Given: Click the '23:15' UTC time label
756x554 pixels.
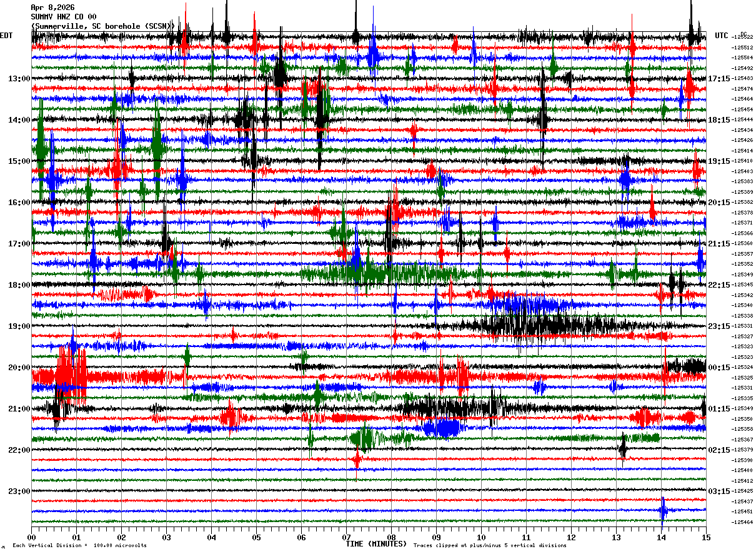Looking at the screenshot, I should point(719,326).
